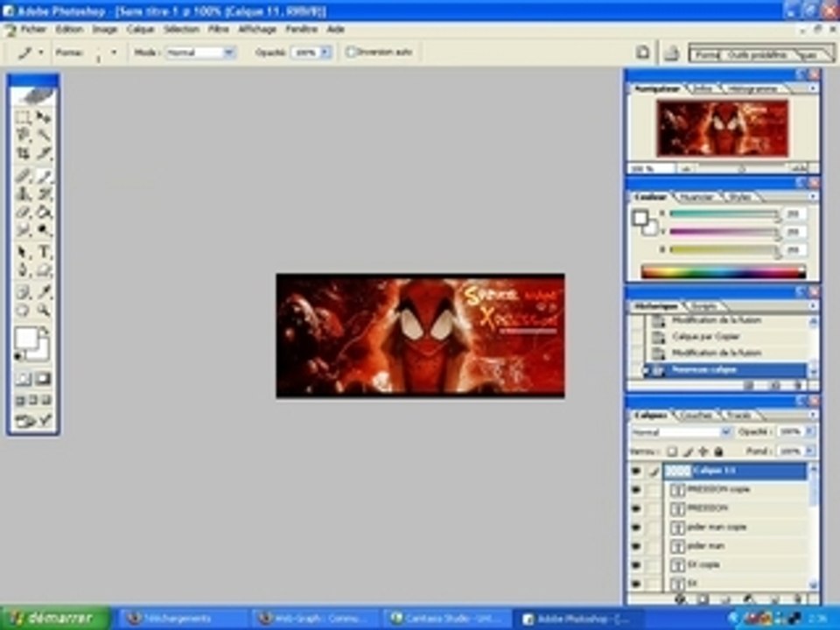Screen dimensions: 840x630
Task: Open the Fichier menu
Action: pos(33,30)
